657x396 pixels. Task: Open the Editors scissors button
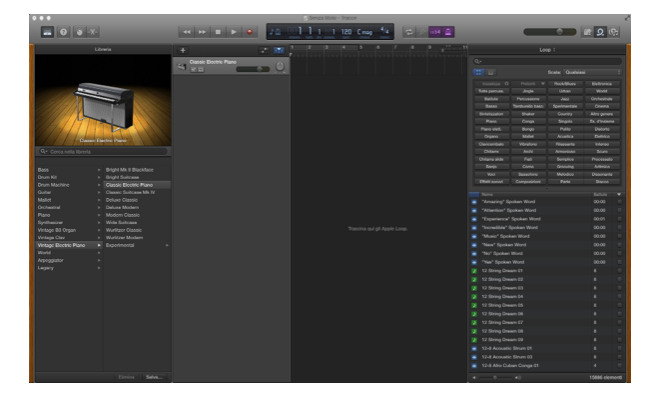pos(93,32)
